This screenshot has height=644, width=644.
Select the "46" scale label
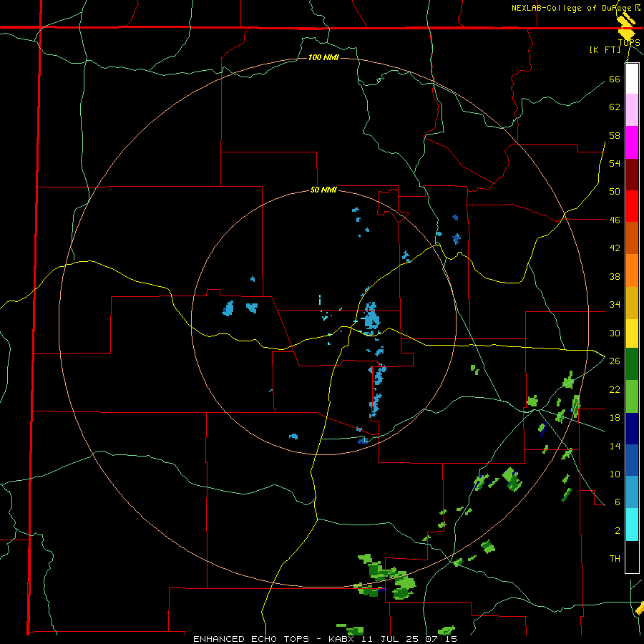click(x=615, y=220)
